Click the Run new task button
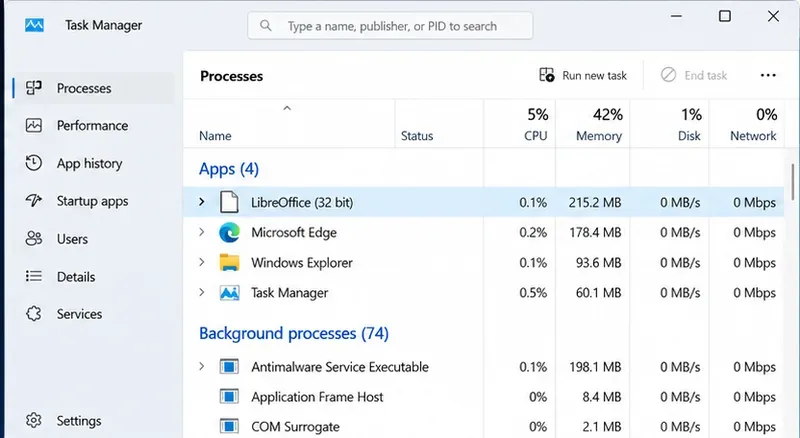Image resolution: width=800 pixels, height=438 pixels. (583, 76)
